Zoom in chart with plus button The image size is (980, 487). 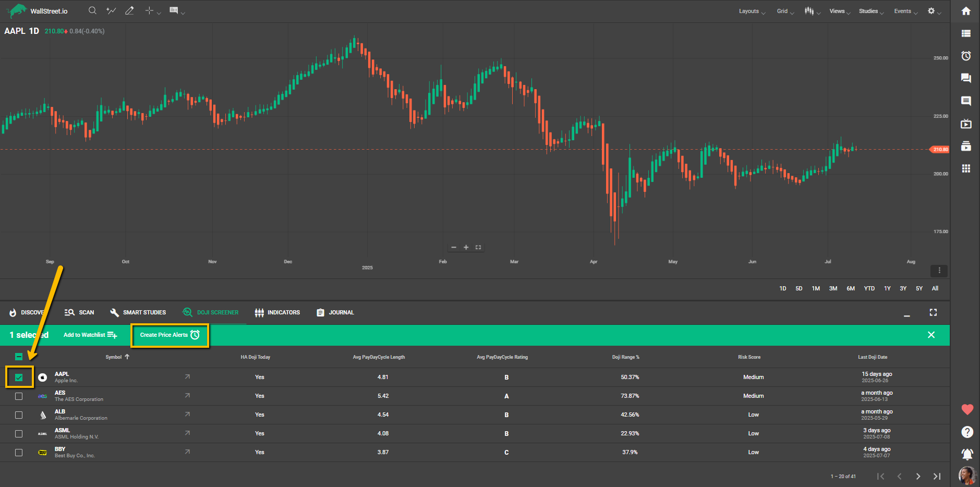pyautogui.click(x=466, y=247)
